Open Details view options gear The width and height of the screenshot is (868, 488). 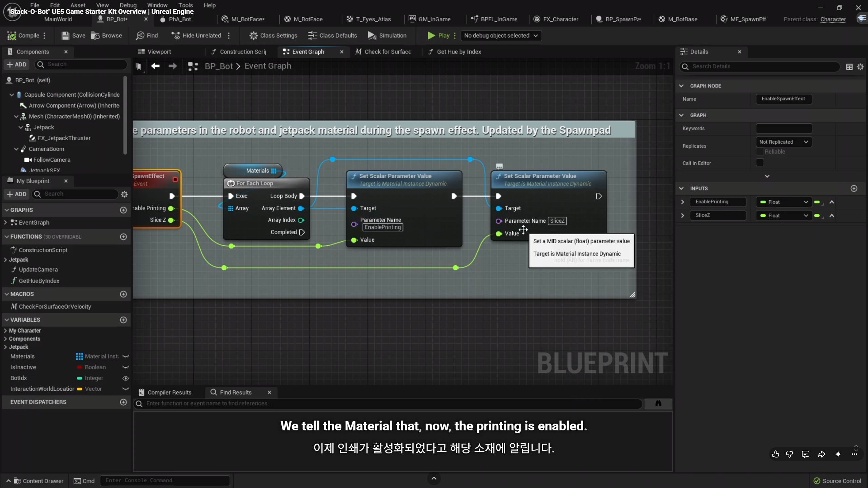pos(860,67)
